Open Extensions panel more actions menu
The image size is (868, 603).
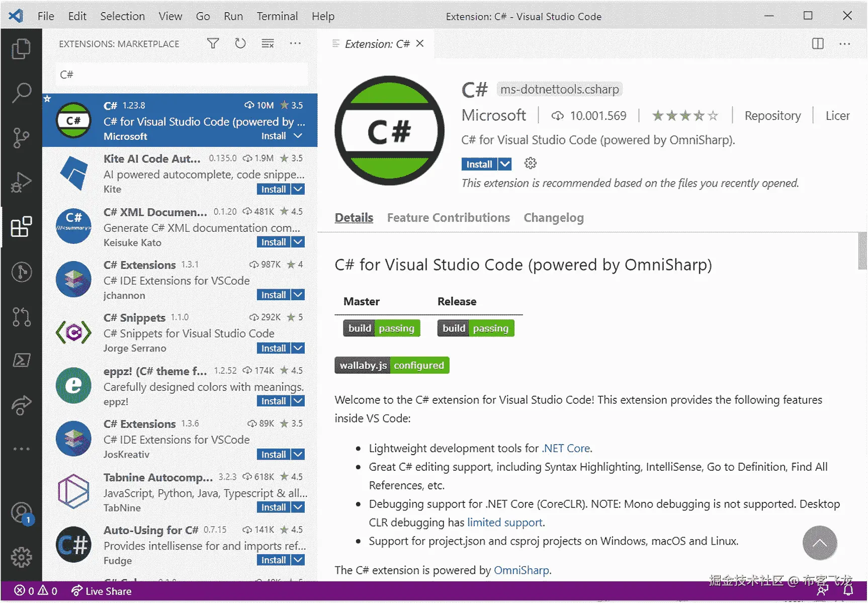[x=295, y=44]
